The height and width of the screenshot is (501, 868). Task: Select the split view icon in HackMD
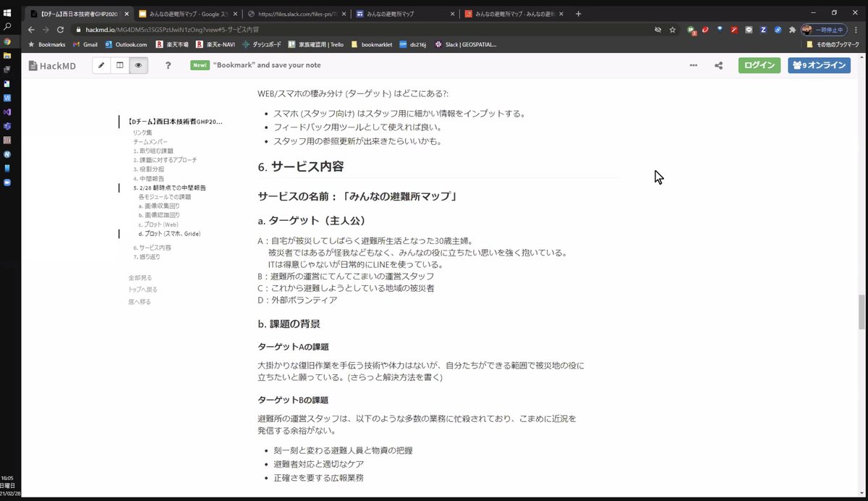click(x=121, y=65)
